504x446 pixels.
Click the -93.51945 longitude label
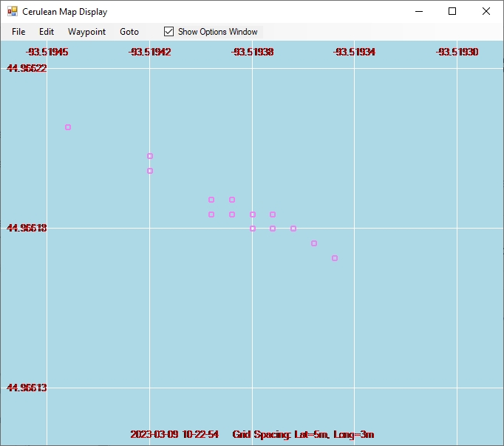point(47,52)
